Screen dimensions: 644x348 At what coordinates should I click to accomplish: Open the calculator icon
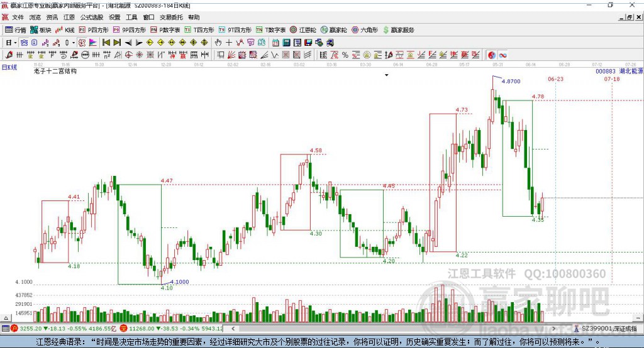point(286,43)
